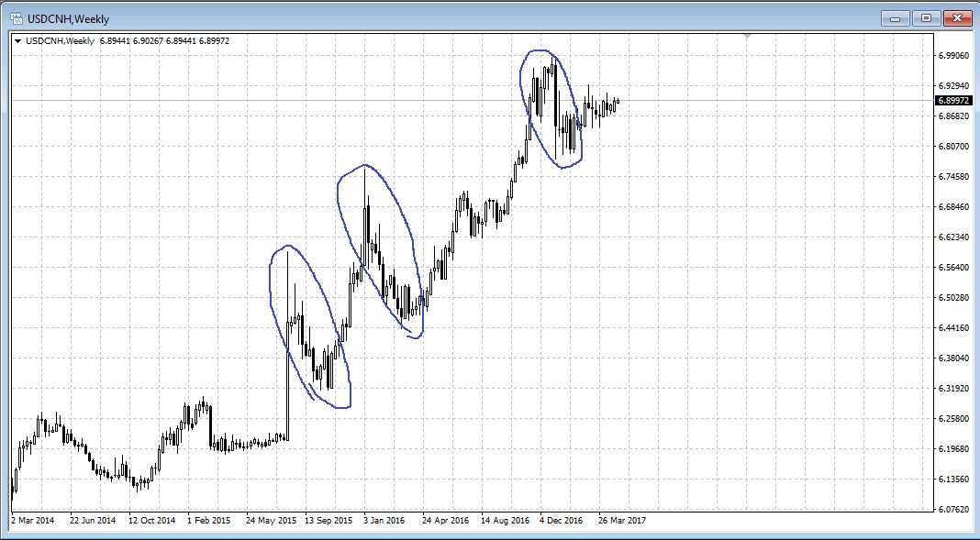Close the USDCNH,Weekly chart window
The image size is (980, 540).
(957, 17)
